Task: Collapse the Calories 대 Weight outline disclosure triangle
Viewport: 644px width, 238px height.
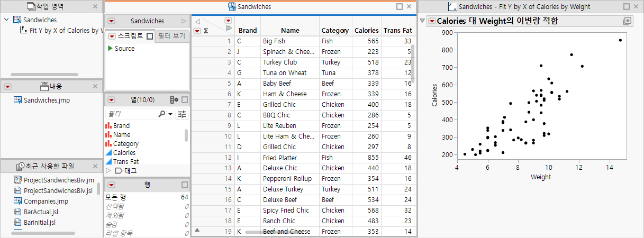Action: 422,21
